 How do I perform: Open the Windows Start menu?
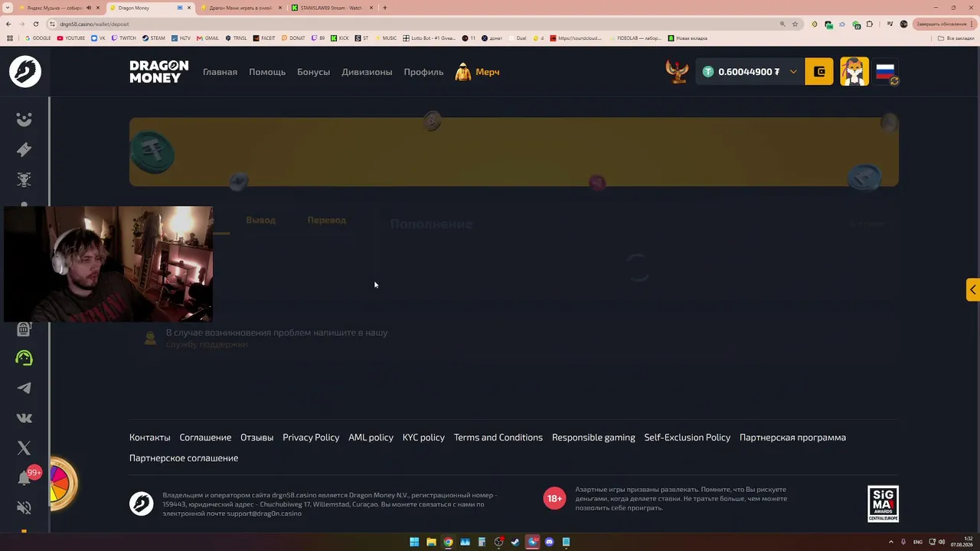pyautogui.click(x=414, y=542)
